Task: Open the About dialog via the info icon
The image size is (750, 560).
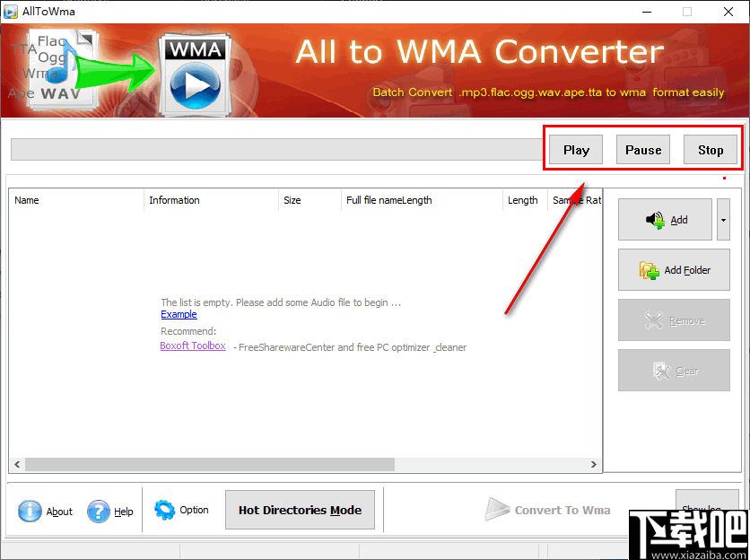Action: pyautogui.click(x=28, y=512)
